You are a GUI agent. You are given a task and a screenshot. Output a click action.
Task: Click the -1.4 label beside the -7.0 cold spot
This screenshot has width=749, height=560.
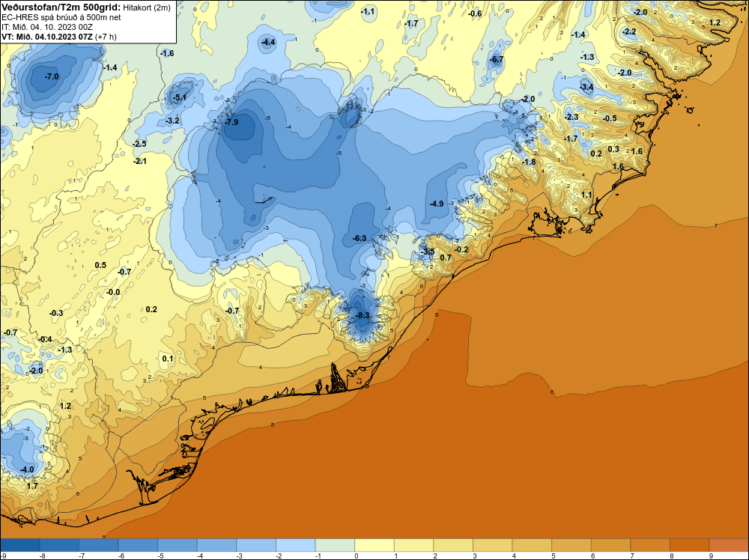[x=110, y=68]
